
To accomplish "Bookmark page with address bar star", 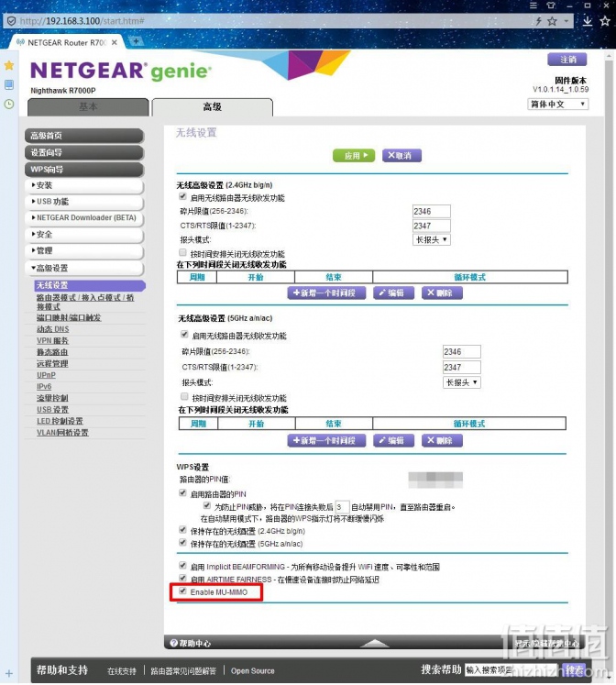I will point(552,21).
